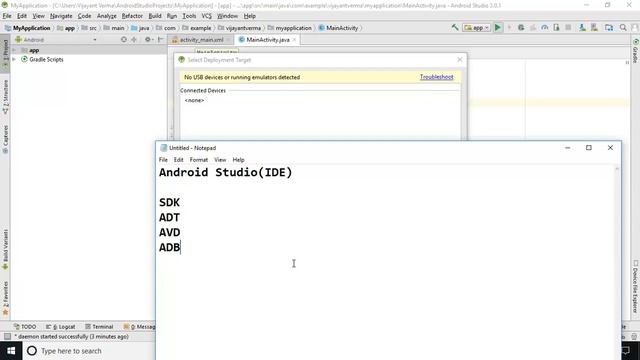Click Attach debugger to Android process icon

point(556,28)
